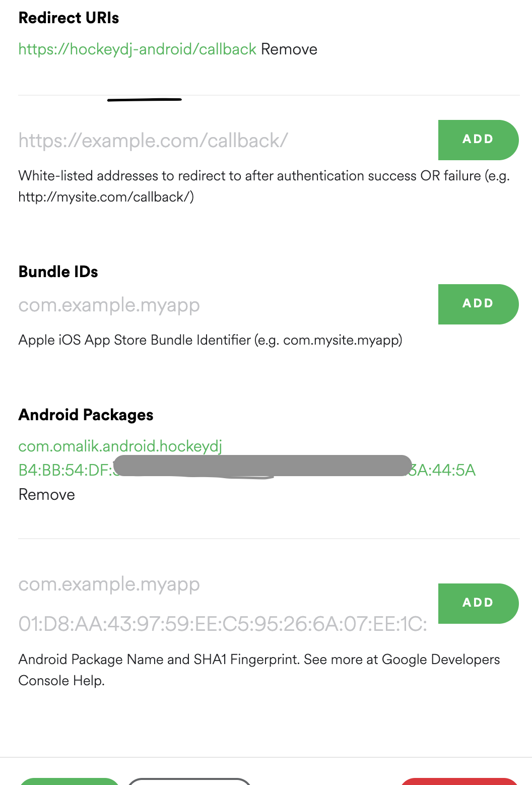The image size is (532, 785).
Task: Open the https://hockeydj-android/callback link
Action: tap(136, 49)
